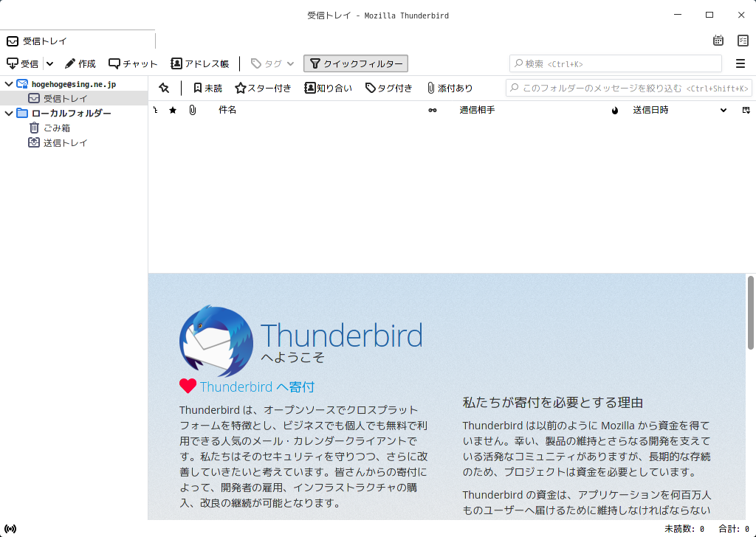Screen dimensions: 756x537
Task: Toggle the 知り合い contacts filter
Action: pos(328,88)
